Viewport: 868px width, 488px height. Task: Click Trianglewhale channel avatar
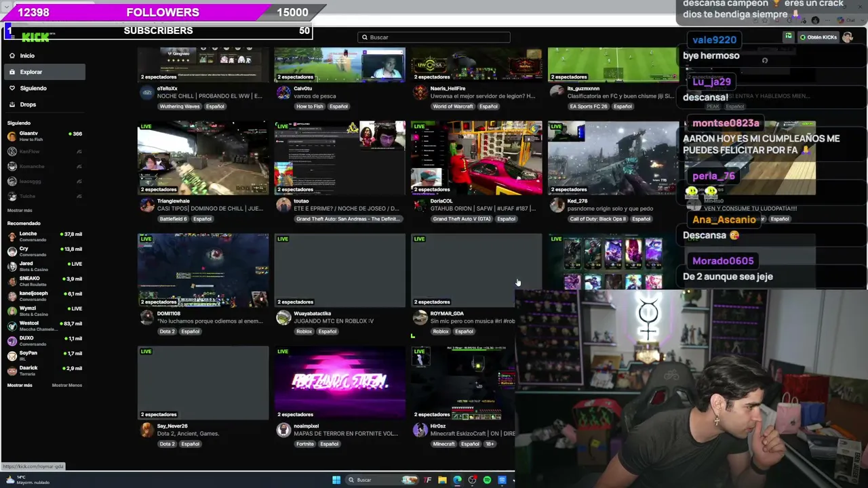146,205
